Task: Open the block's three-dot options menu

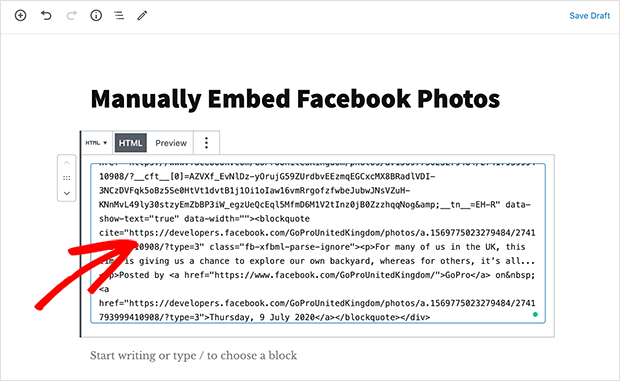Action: coord(206,143)
